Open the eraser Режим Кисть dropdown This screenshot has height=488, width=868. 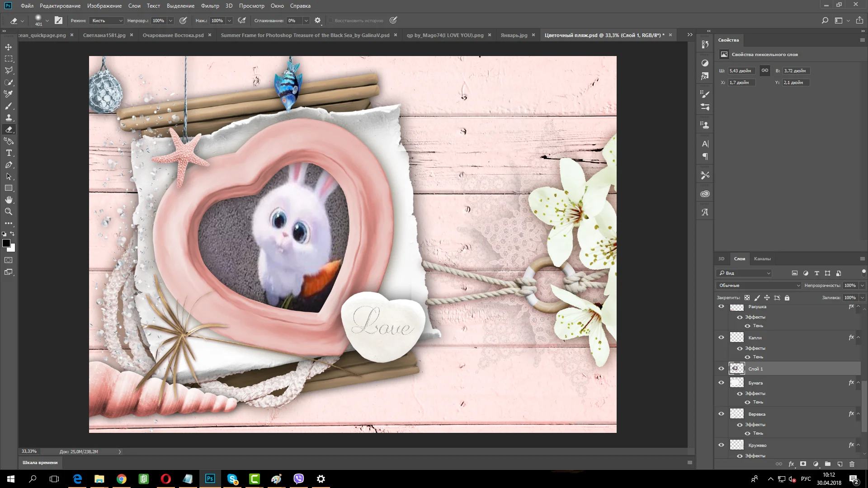click(x=107, y=21)
